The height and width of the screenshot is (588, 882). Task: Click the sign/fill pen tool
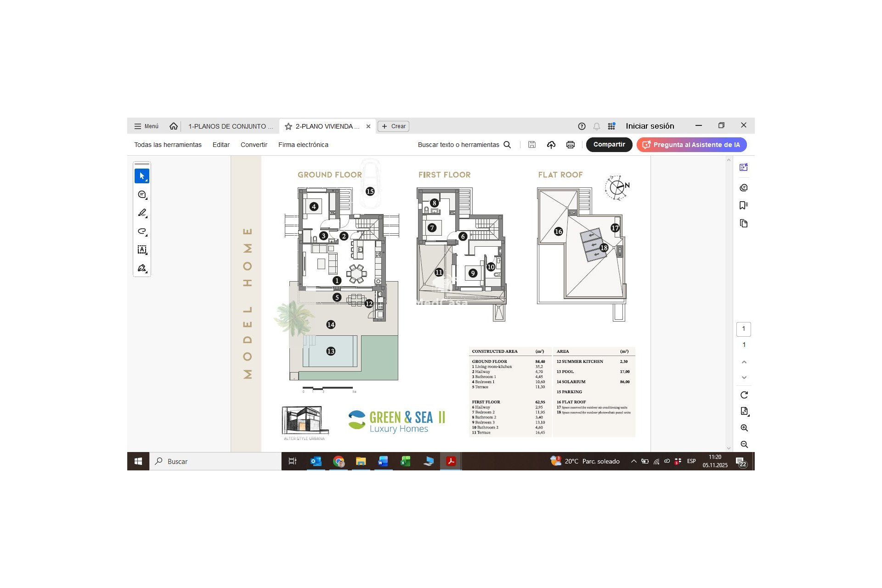tap(141, 268)
